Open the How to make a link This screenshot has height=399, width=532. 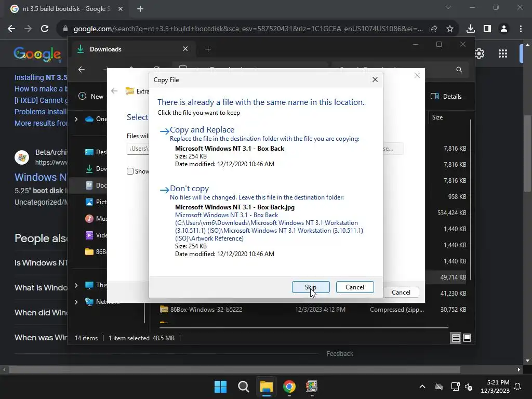(x=41, y=89)
